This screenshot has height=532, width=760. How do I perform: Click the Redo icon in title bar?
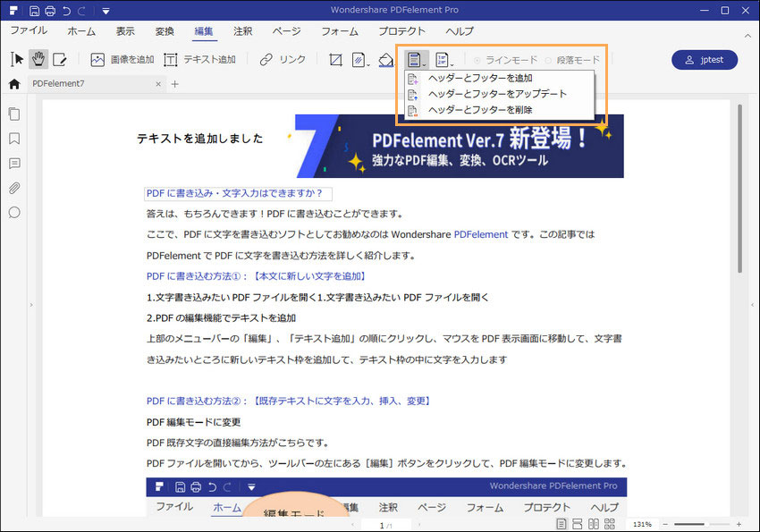click(x=81, y=10)
